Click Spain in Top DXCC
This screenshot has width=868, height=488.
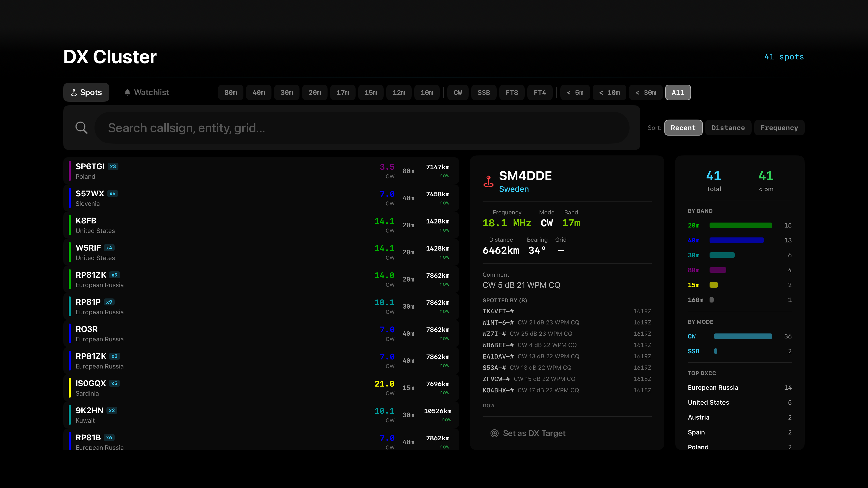tap(740, 432)
